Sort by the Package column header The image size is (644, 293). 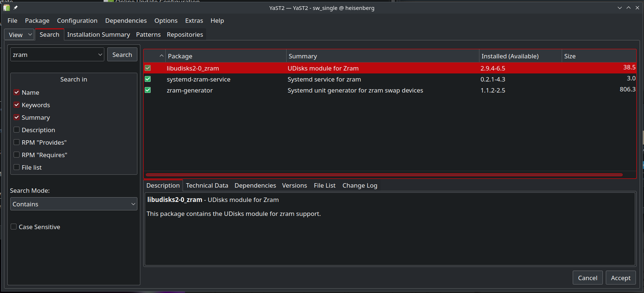coord(226,56)
